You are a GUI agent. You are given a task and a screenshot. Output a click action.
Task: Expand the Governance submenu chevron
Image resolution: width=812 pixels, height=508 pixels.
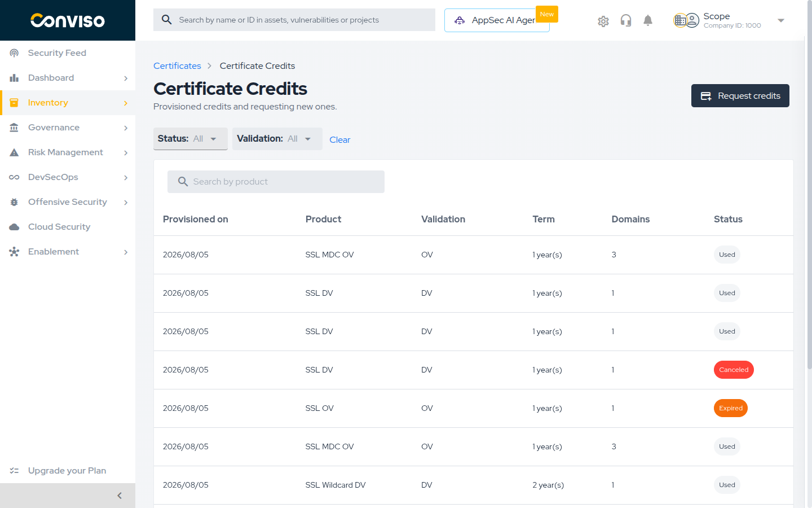pos(126,128)
